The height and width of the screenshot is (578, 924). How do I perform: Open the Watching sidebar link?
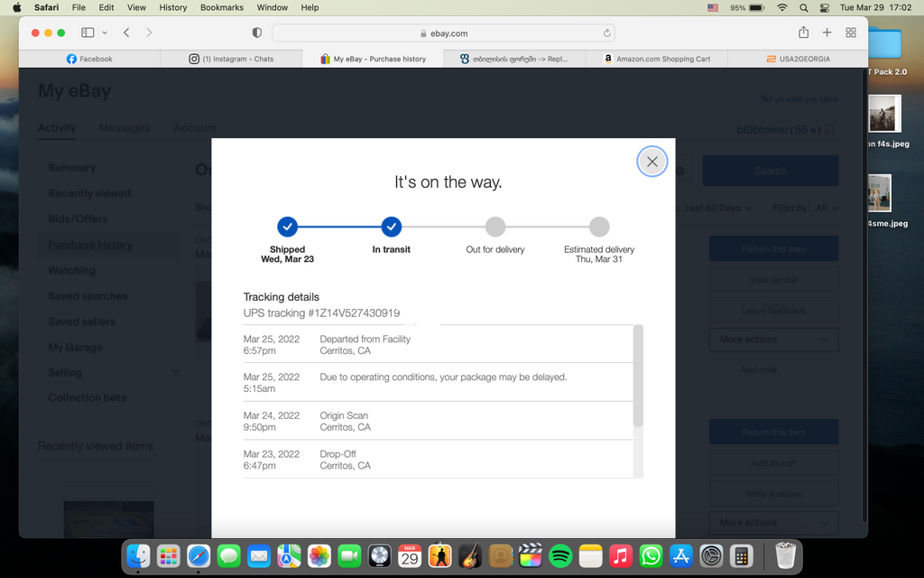tap(72, 270)
